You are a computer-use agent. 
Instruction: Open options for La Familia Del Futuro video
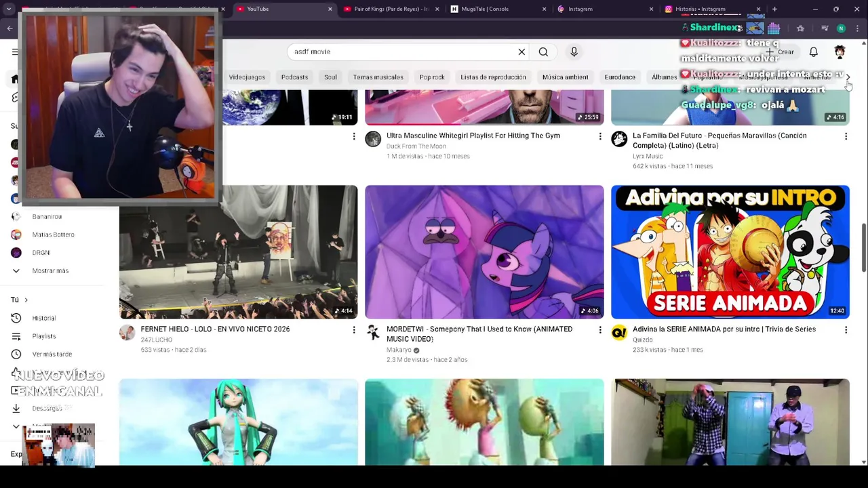pyautogui.click(x=846, y=136)
